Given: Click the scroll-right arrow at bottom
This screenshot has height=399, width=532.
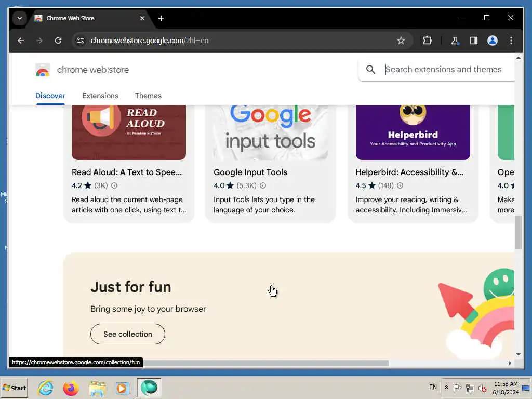Looking at the screenshot, I should click(x=510, y=363).
